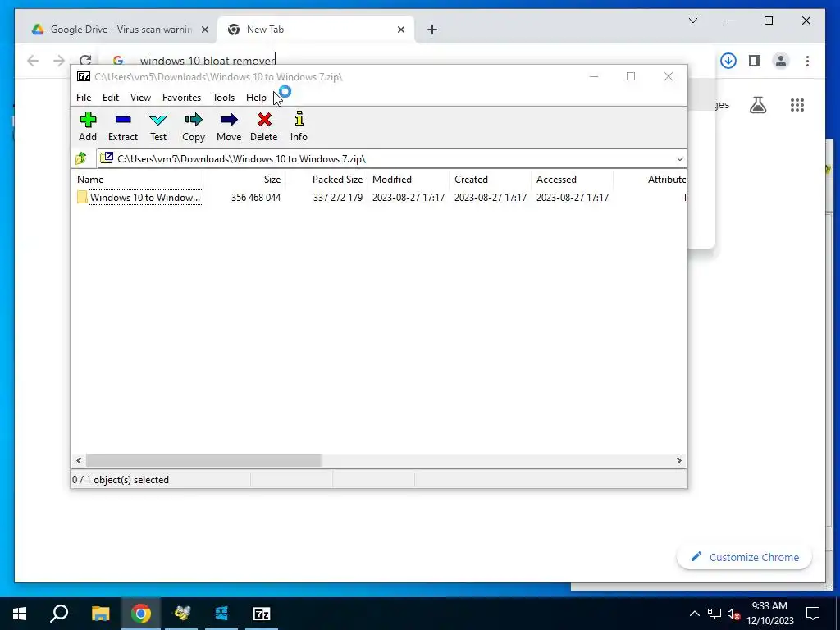Go back in Chrome
Image resolution: width=840 pixels, height=630 pixels.
[33, 61]
